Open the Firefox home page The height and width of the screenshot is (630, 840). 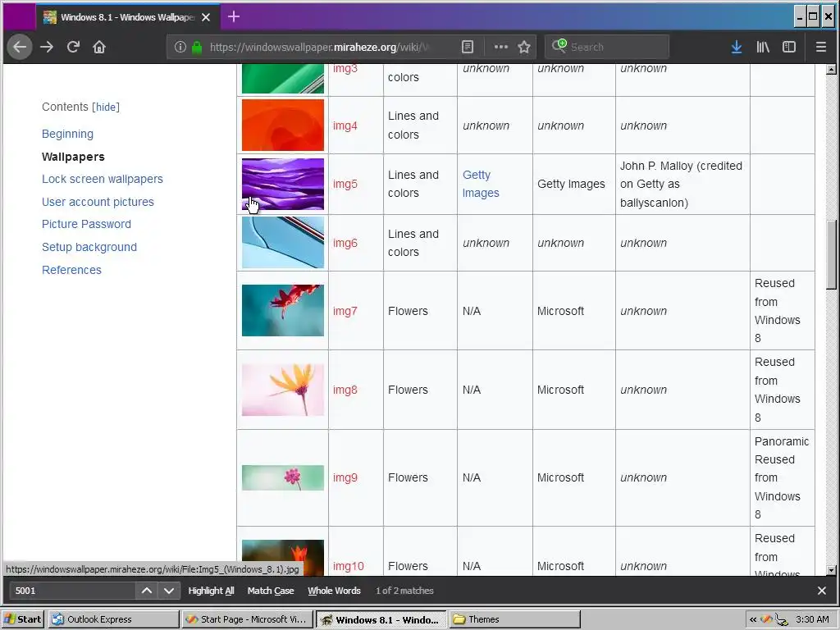tap(99, 47)
